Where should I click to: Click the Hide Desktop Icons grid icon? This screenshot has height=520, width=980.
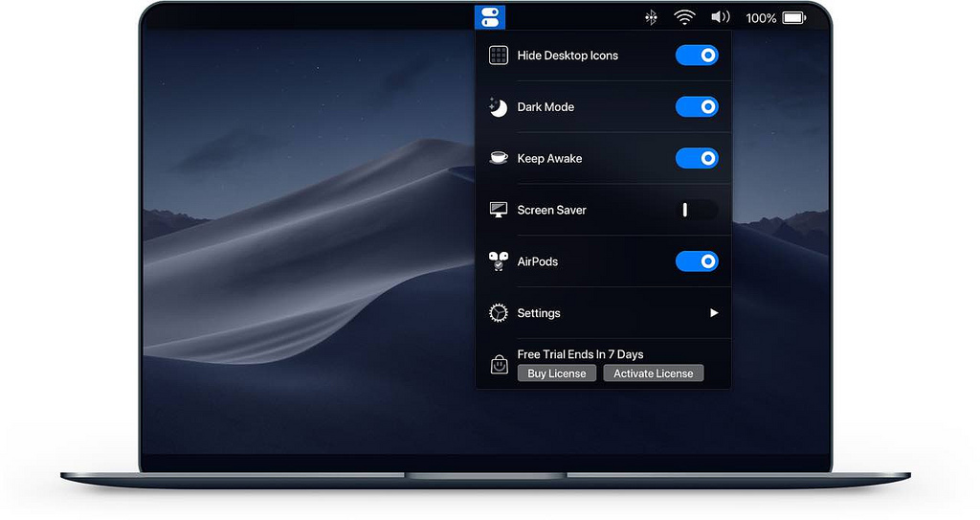click(498, 56)
